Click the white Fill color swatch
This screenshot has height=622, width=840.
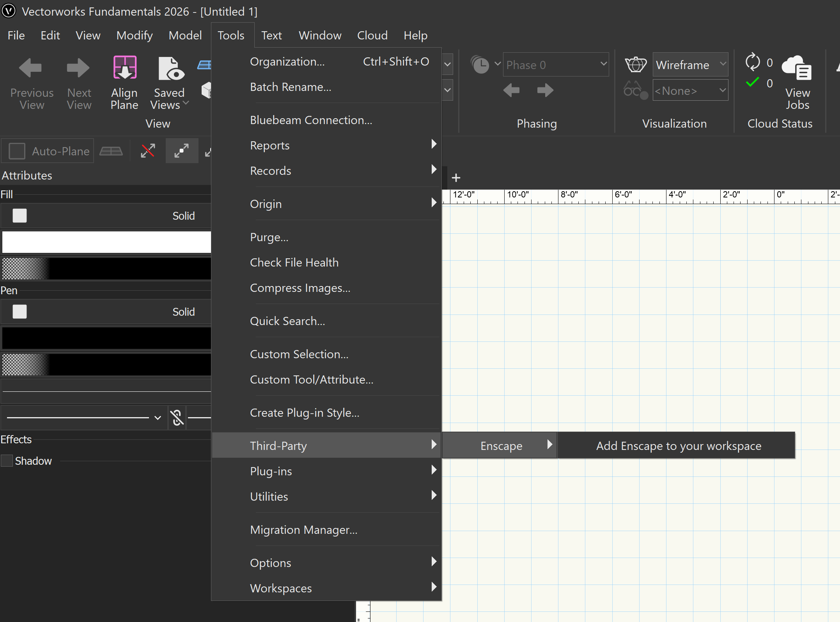(x=106, y=242)
